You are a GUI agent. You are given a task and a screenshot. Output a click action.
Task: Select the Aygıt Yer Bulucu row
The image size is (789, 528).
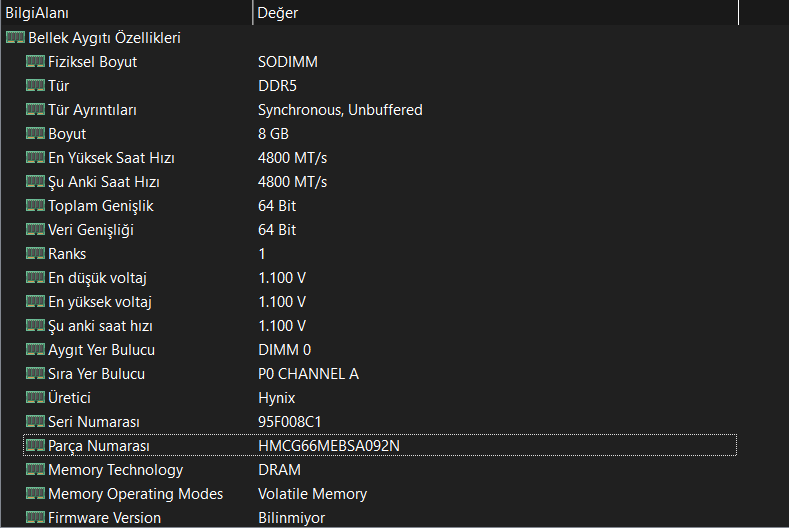coord(101,350)
